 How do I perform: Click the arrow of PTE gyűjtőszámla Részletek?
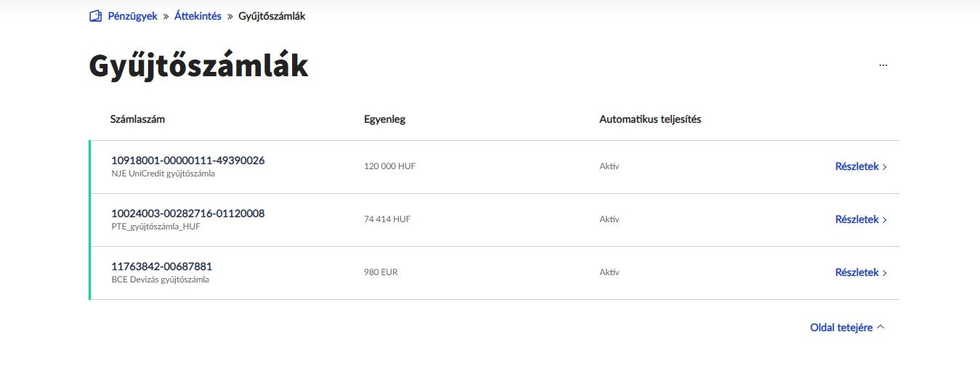click(x=885, y=220)
